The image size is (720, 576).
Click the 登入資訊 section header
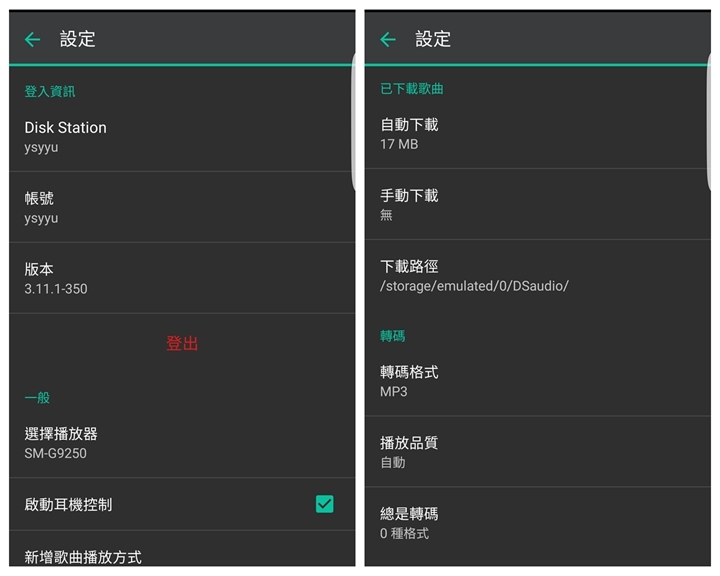tap(50, 91)
